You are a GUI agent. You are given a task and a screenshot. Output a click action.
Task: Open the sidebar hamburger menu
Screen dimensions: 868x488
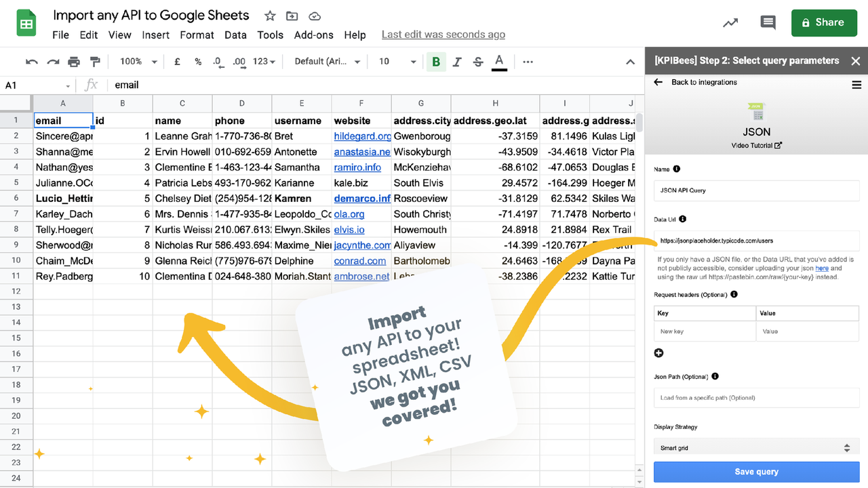pyautogui.click(x=856, y=85)
